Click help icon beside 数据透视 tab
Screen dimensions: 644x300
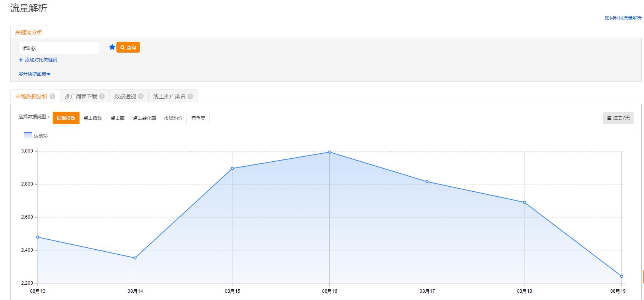click(x=141, y=96)
